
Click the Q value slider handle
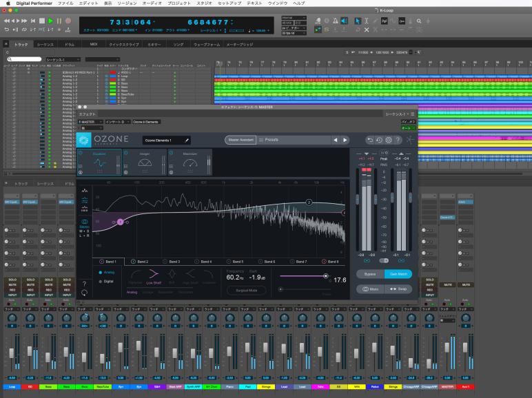coord(325,276)
